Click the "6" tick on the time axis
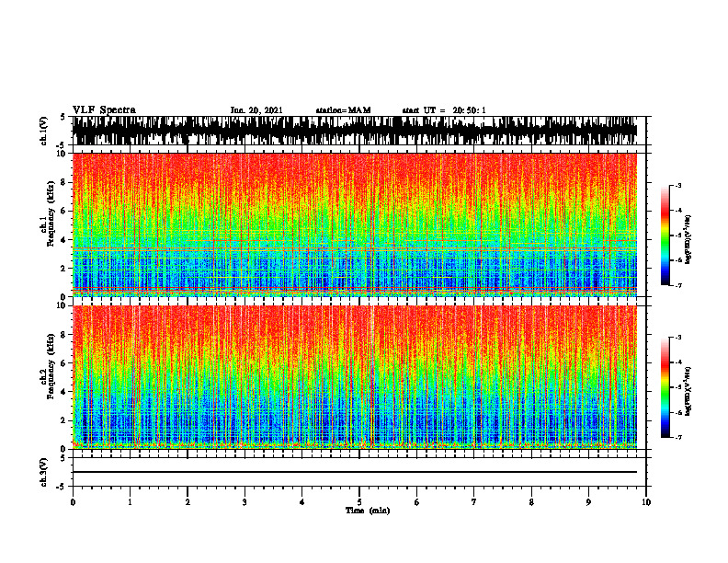Viewport: 728px width, 563px height. (x=417, y=502)
